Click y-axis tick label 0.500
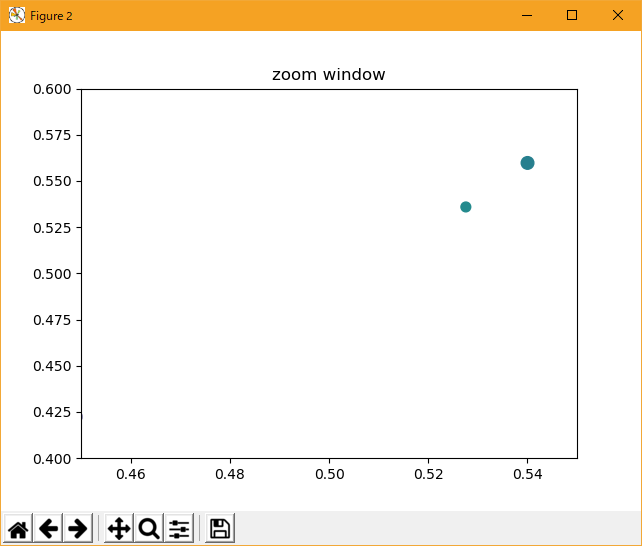642x546 pixels. 52,274
